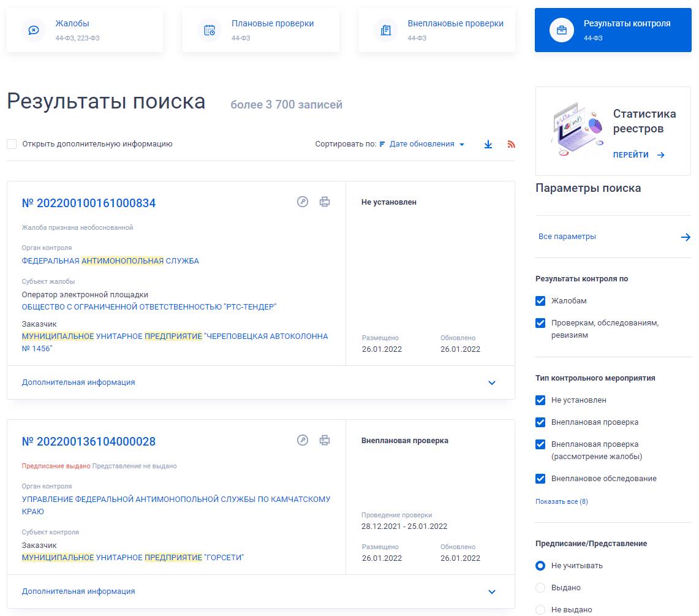Print record № 202200100161000834
The image size is (699, 616).
[x=325, y=201]
